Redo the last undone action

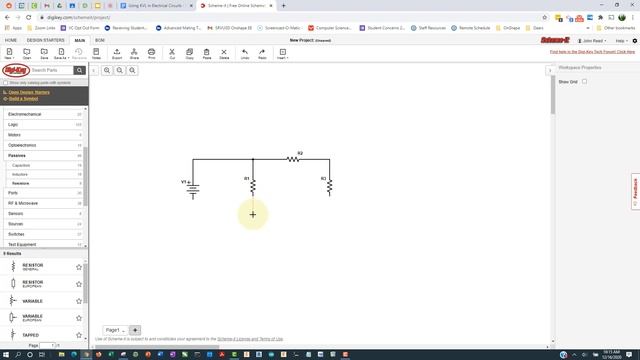(262, 53)
